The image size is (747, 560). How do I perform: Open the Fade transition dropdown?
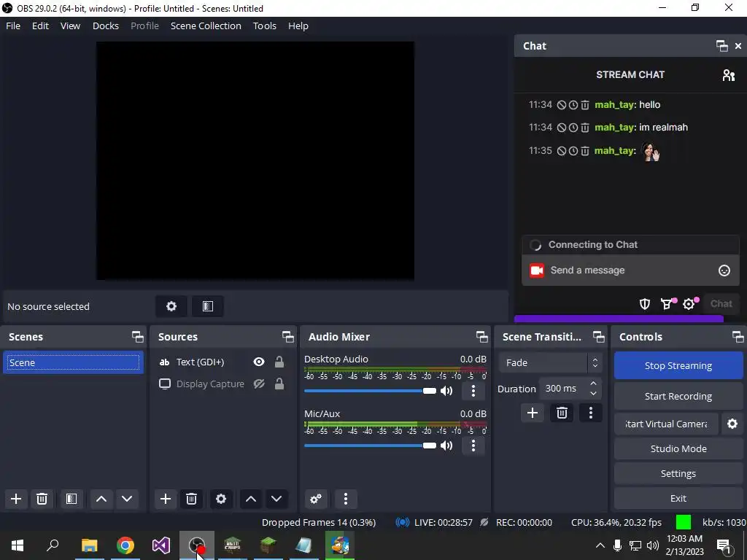click(550, 363)
